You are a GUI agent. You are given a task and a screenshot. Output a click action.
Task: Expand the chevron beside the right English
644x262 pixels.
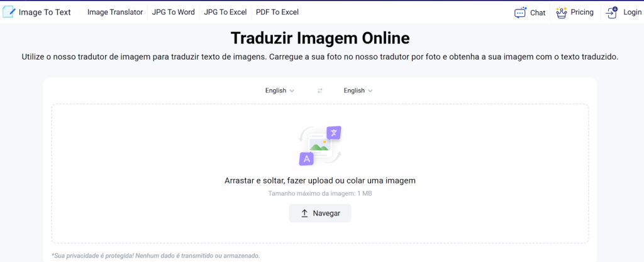[370, 90]
